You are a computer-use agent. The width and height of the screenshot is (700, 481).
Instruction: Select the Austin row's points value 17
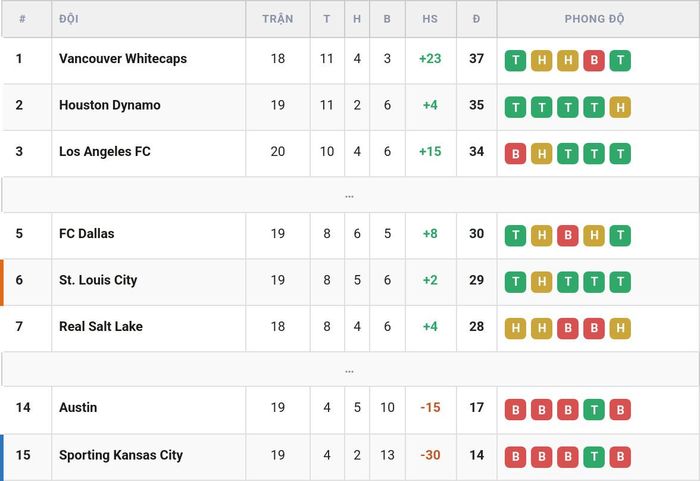click(476, 407)
